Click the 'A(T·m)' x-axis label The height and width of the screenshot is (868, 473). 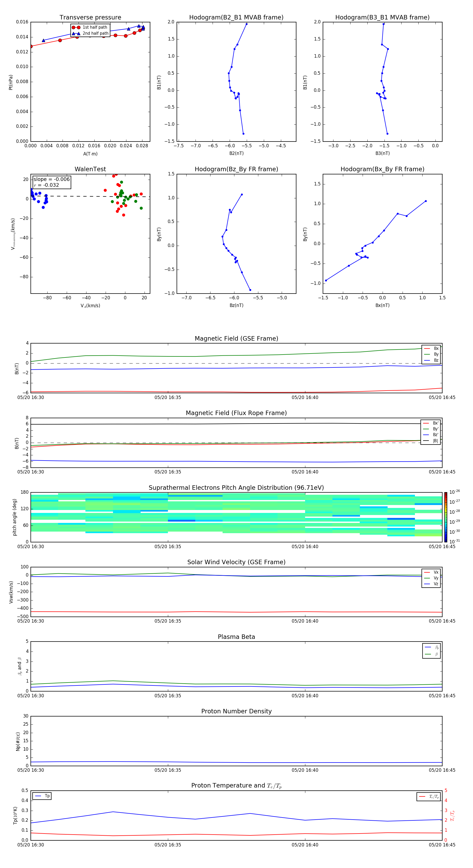(90, 154)
